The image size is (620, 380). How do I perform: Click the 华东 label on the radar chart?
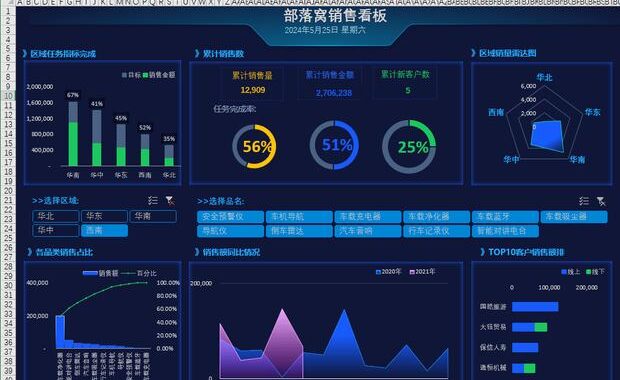pos(592,113)
